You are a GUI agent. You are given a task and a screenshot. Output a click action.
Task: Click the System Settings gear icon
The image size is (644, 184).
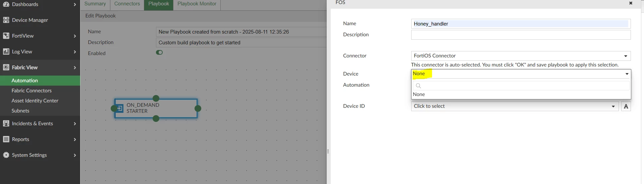[x=6, y=155]
